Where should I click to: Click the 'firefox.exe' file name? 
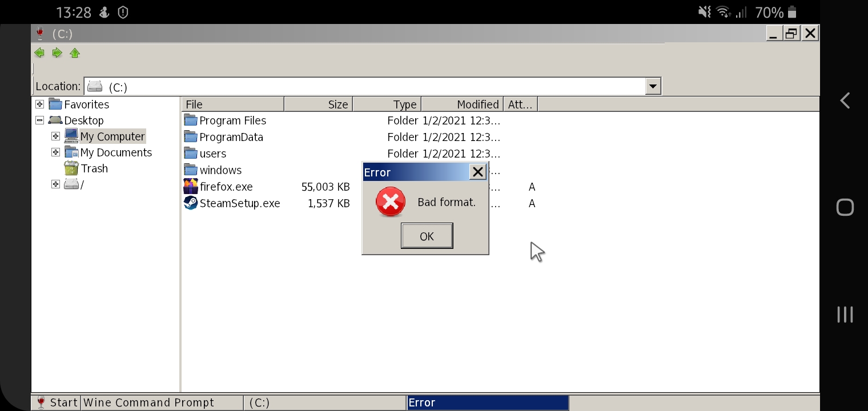point(226,187)
